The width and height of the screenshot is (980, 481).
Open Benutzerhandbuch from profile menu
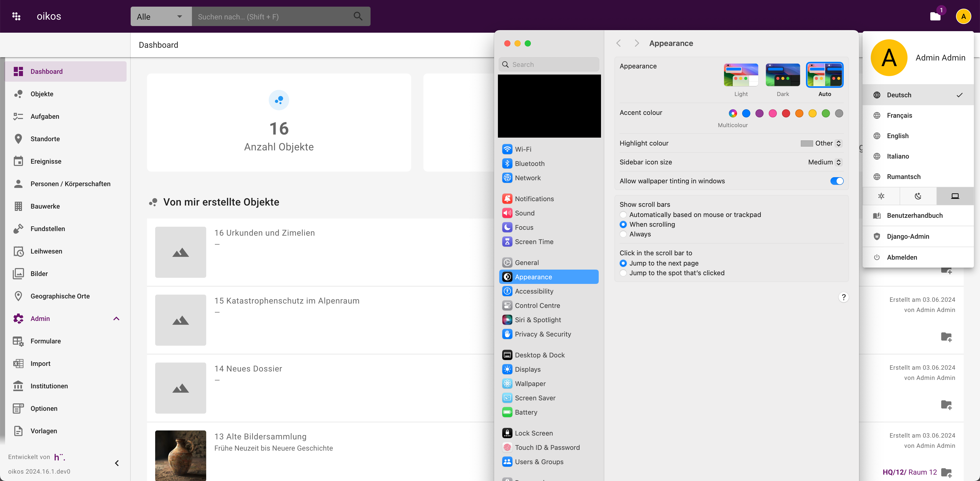(x=915, y=215)
